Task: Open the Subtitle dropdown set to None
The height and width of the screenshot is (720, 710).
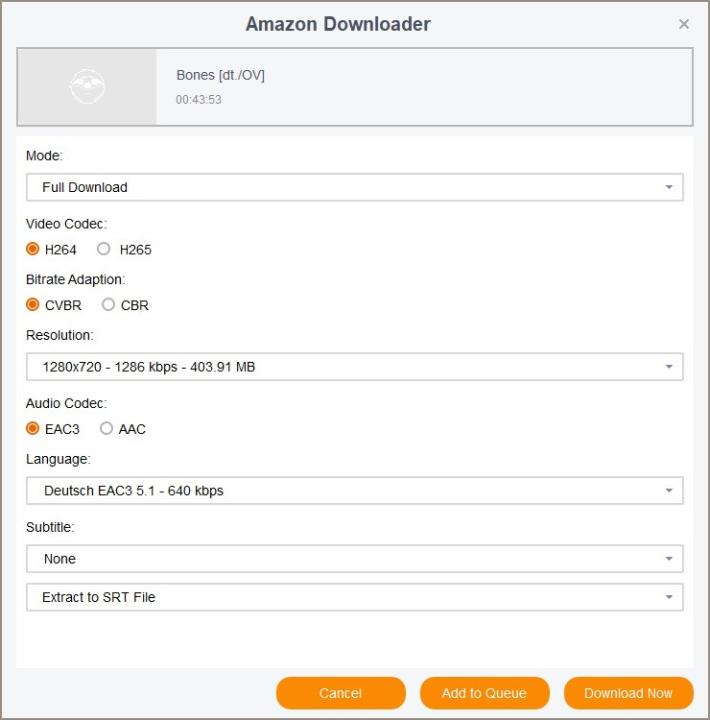Action: tap(355, 559)
